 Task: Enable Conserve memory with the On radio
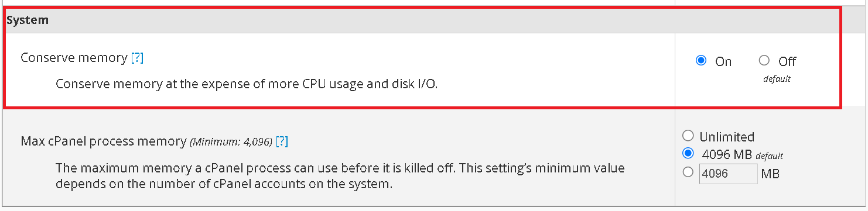tap(701, 61)
